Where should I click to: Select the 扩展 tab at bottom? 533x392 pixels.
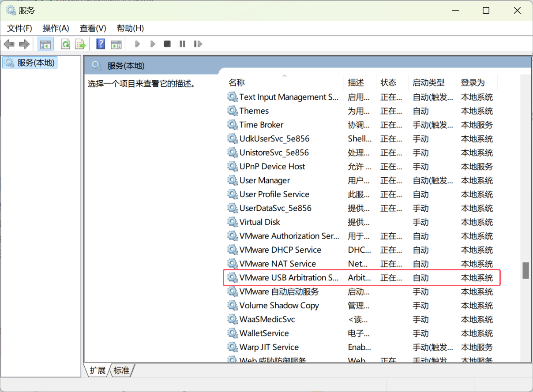click(x=98, y=370)
